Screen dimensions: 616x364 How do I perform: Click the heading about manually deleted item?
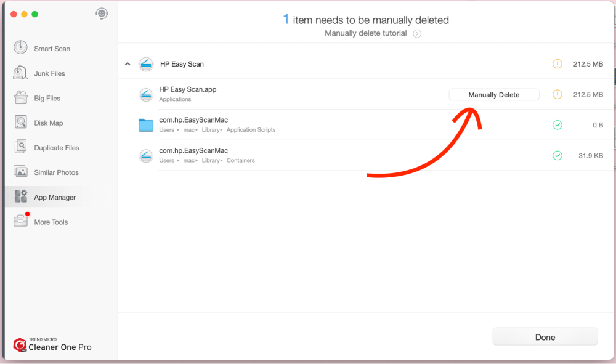pyautogui.click(x=366, y=20)
